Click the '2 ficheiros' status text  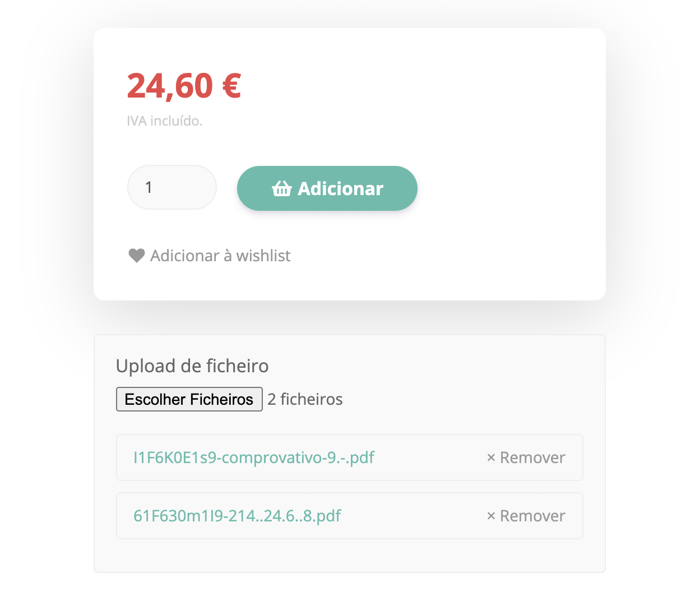pyautogui.click(x=305, y=399)
